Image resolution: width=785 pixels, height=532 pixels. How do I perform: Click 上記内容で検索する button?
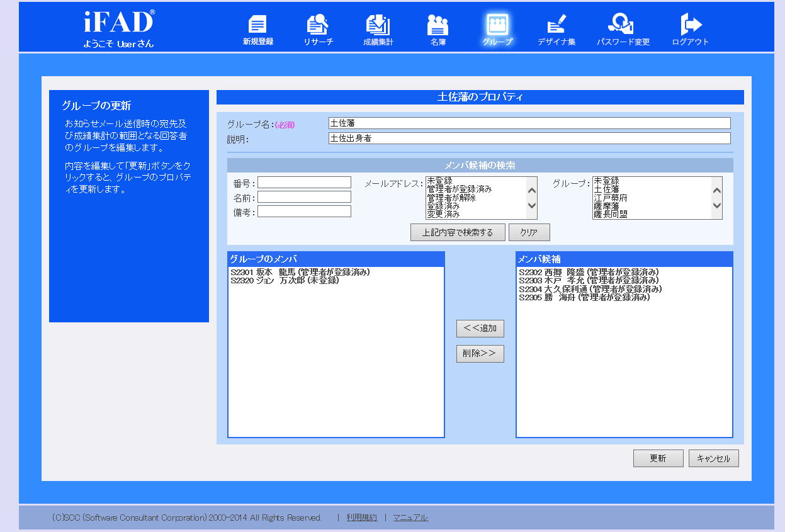click(458, 232)
